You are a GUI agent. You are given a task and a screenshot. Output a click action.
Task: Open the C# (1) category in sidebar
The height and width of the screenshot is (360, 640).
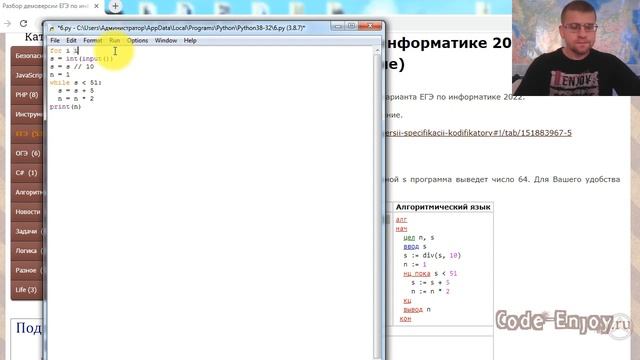[27, 173]
